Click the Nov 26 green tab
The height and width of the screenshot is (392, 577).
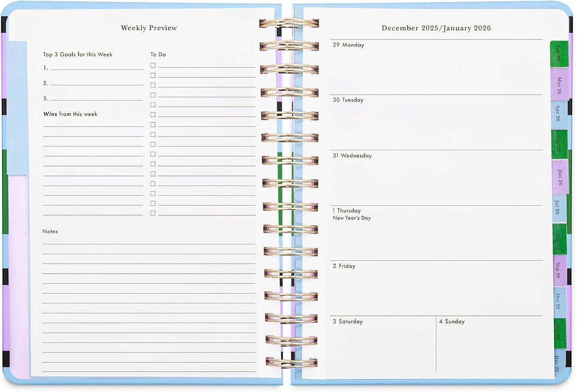pos(558,332)
